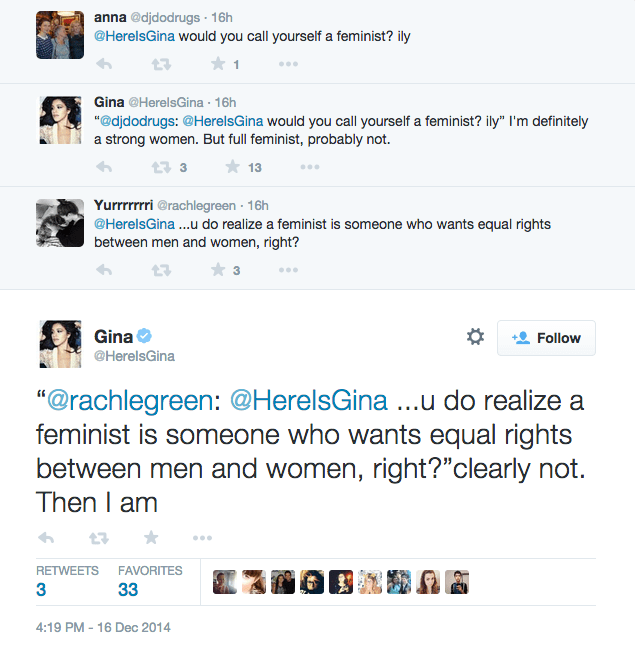The height and width of the screenshot is (656, 635).
Task: Open more options on Gina's quoted reply
Action: tap(309, 167)
